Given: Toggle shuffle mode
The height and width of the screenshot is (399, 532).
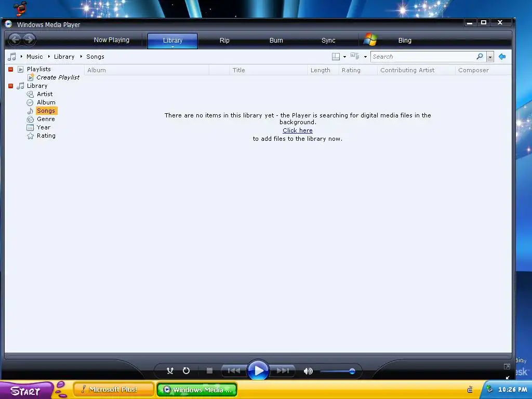Looking at the screenshot, I should tap(170, 371).
